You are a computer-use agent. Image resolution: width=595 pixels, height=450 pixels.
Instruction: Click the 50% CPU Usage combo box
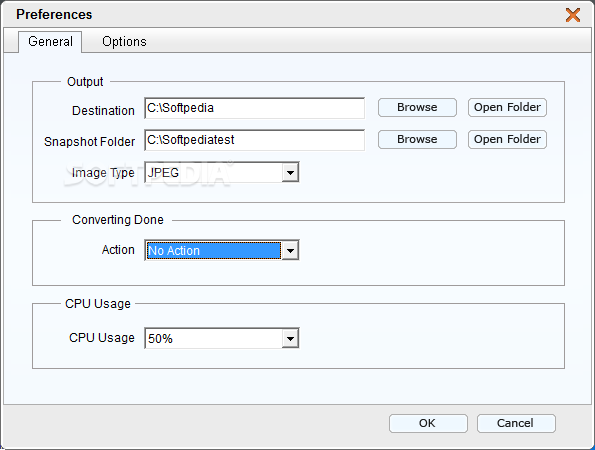(222, 338)
